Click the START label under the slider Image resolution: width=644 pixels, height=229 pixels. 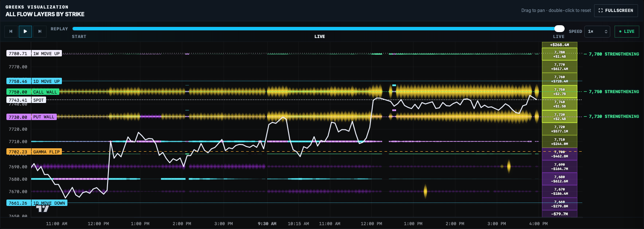(x=79, y=37)
